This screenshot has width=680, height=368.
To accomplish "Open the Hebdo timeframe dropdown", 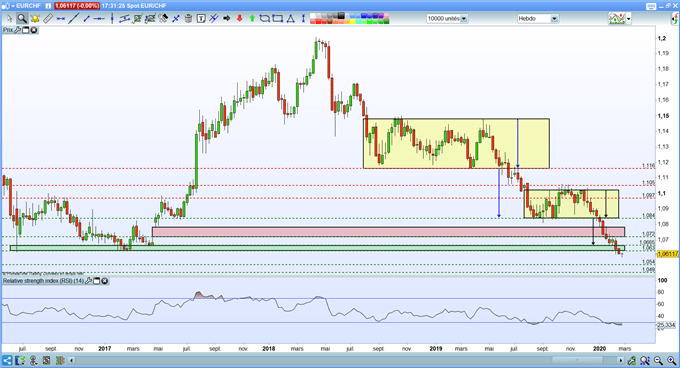I will click(x=537, y=19).
